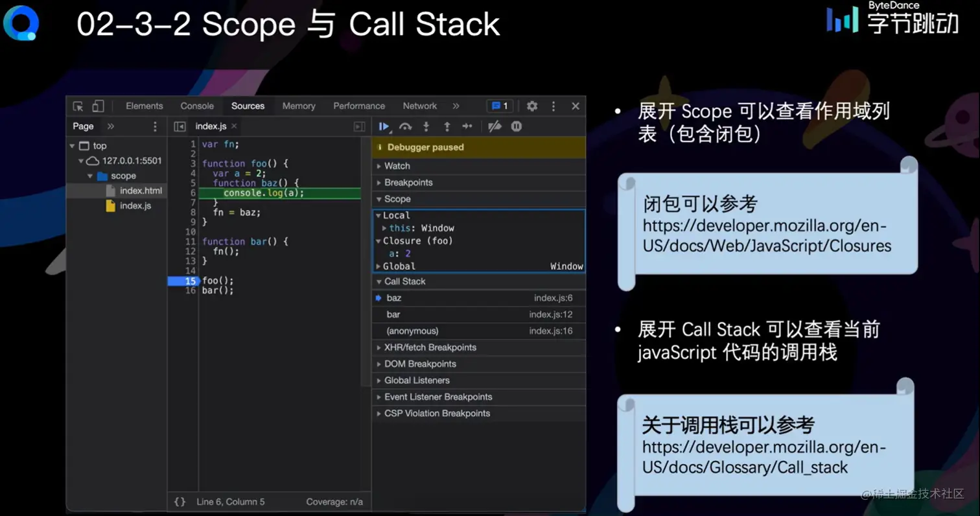
Task: Switch to the Elements tab
Action: pyautogui.click(x=145, y=106)
